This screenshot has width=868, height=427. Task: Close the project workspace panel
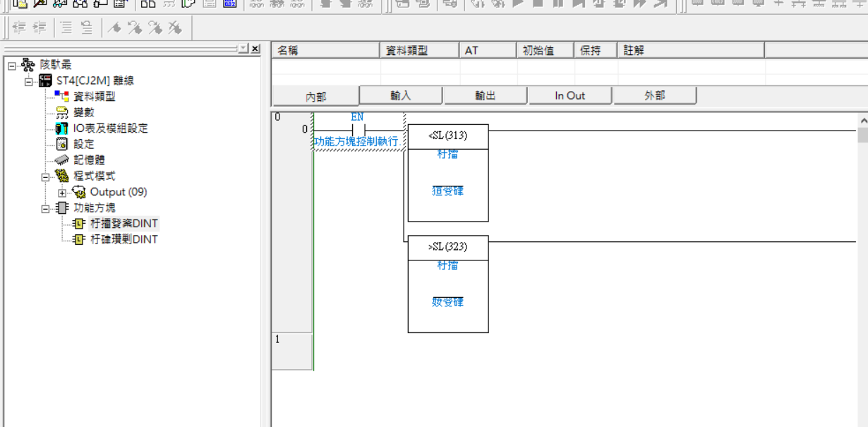point(255,49)
